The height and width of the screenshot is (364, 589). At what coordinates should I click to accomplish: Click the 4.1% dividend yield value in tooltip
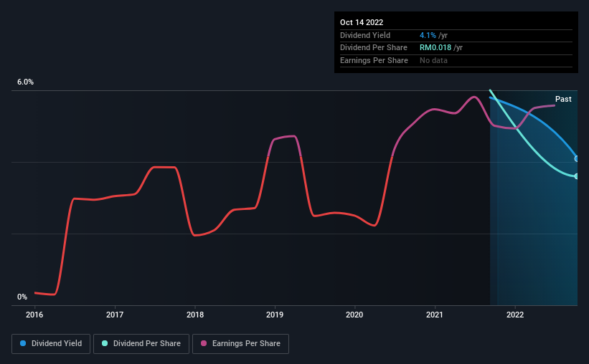[428, 35]
